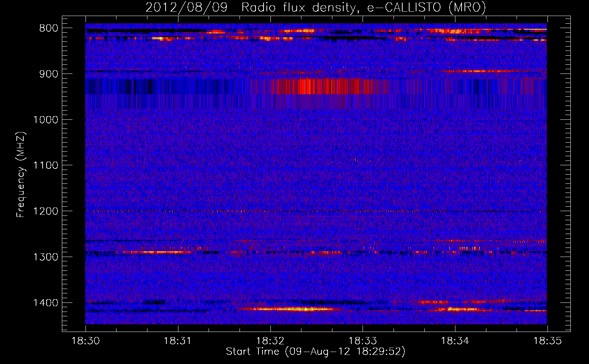Click the 18:30 time tick label
Viewport: 589px width, 364px height.
pyautogui.click(x=86, y=341)
